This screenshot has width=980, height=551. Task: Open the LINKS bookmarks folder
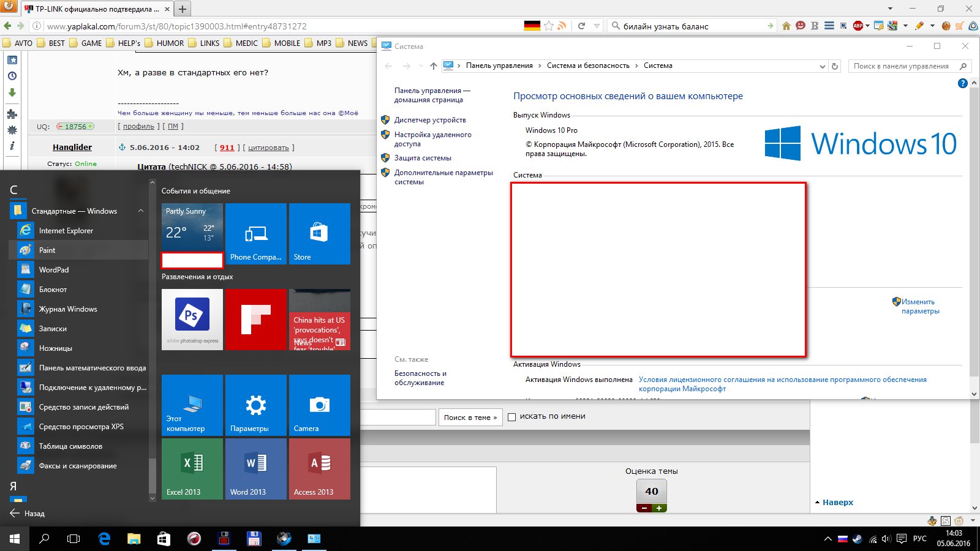click(203, 43)
